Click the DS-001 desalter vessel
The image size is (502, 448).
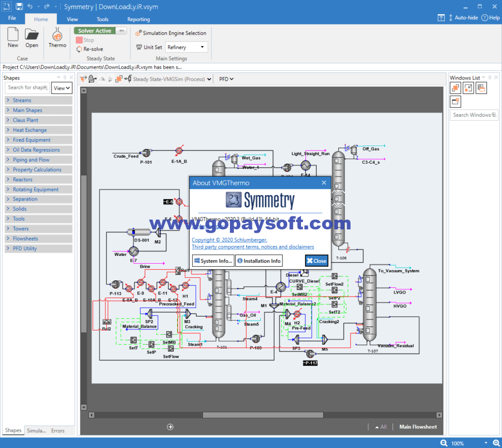pos(139,232)
